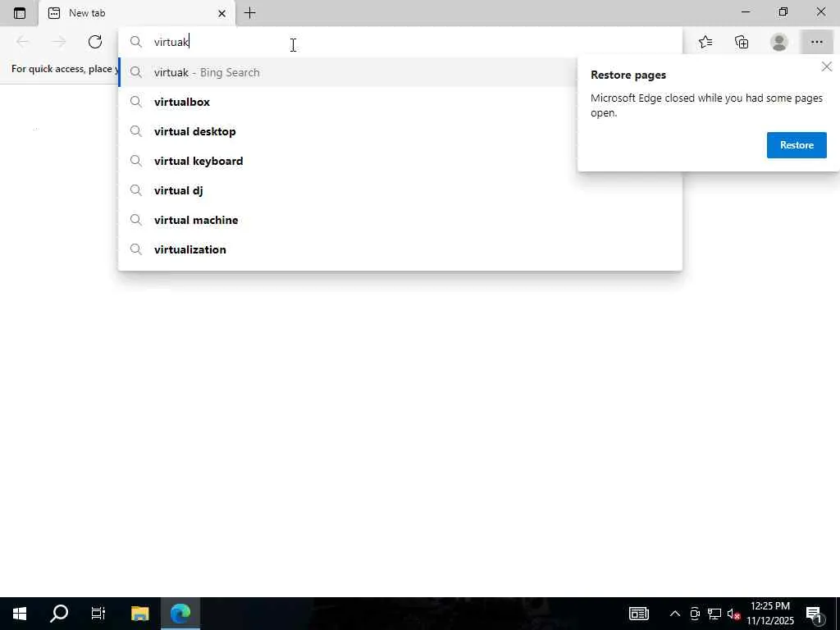Image resolution: width=840 pixels, height=630 pixels.
Task: Click the Restore button
Action: [x=797, y=145]
